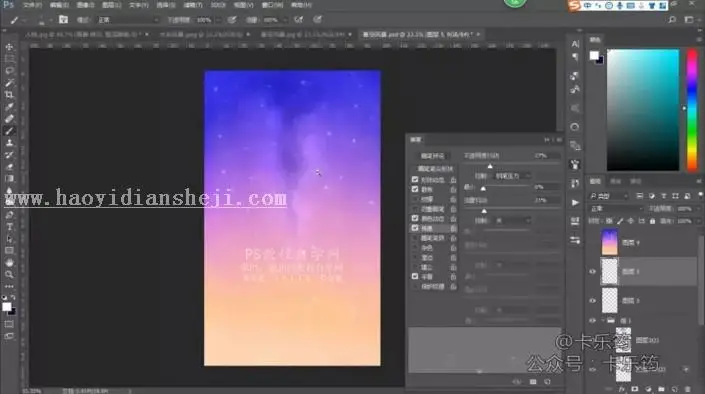The width and height of the screenshot is (705, 394).
Task: Uncheck the 平滑 smoothing checkbox
Action: click(x=415, y=277)
